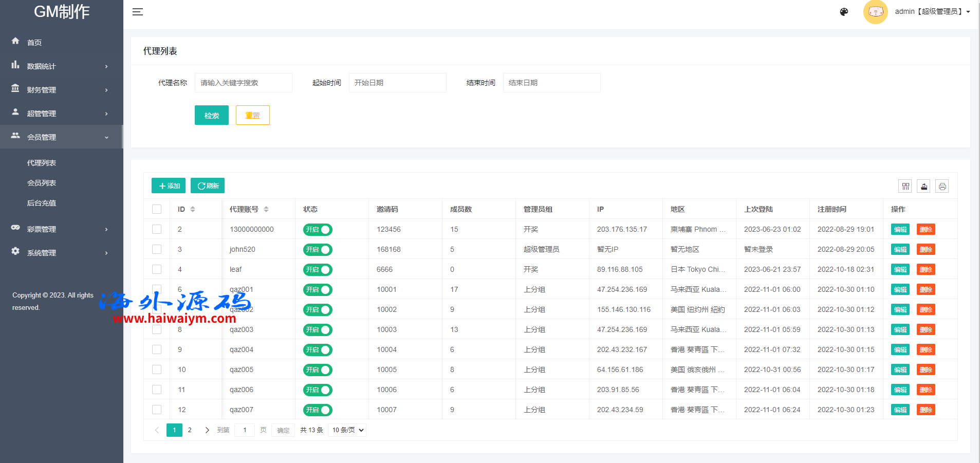980x463 pixels.
Task: Click the print table icon
Action: tap(942, 187)
